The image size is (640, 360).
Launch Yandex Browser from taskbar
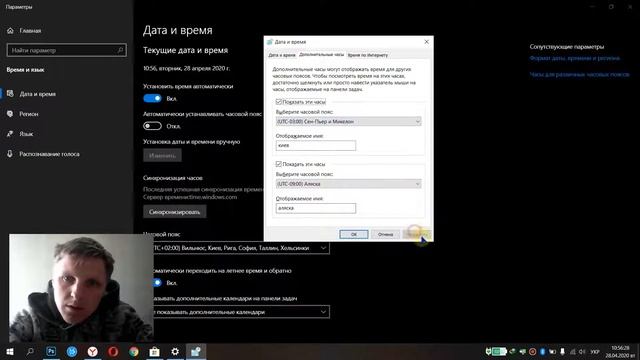pos(93,351)
